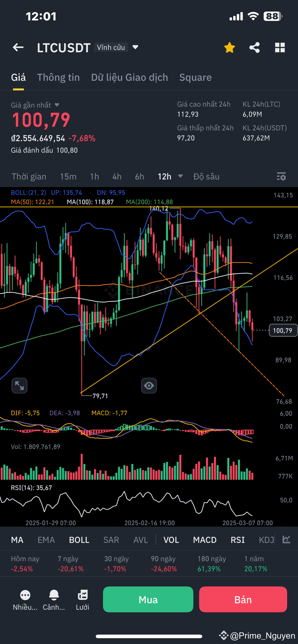Viewport: 298px width, 644px height.
Task: Switch to the Giá tab
Action: (18, 77)
